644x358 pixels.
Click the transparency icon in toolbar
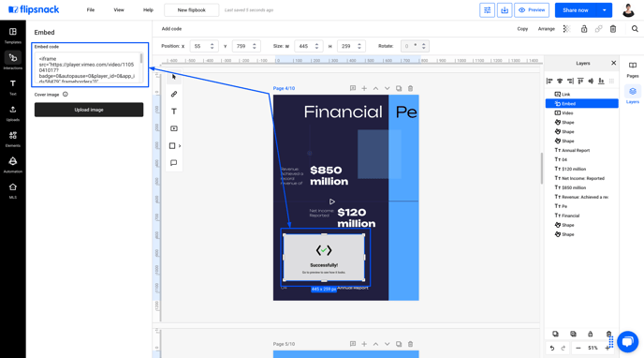pyautogui.click(x=566, y=29)
